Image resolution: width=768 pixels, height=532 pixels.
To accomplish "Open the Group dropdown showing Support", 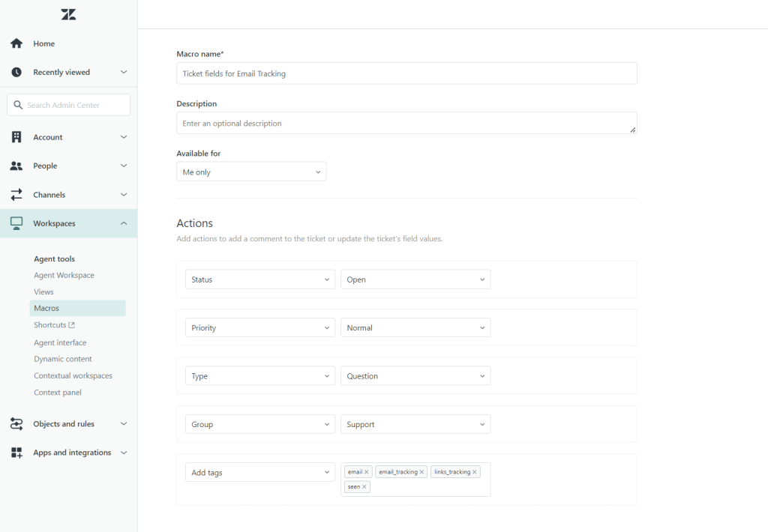I will [x=415, y=424].
